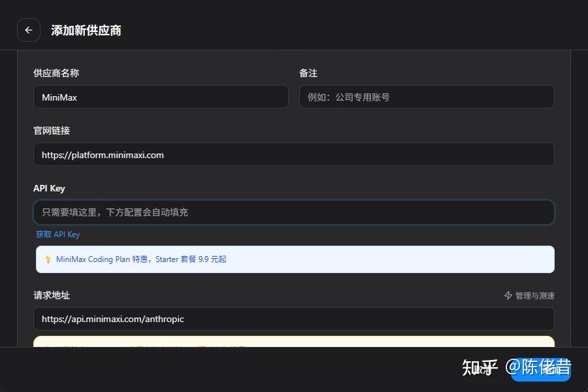Click the 官网链接 field label
588x392 pixels.
pyautogui.click(x=52, y=131)
